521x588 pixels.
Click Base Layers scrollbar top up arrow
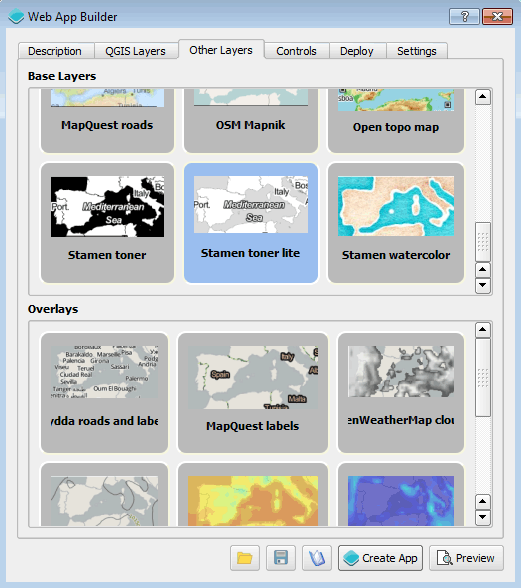(x=483, y=97)
